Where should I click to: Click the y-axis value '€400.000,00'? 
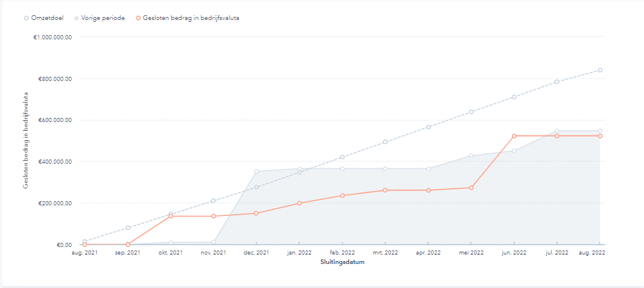(x=56, y=162)
